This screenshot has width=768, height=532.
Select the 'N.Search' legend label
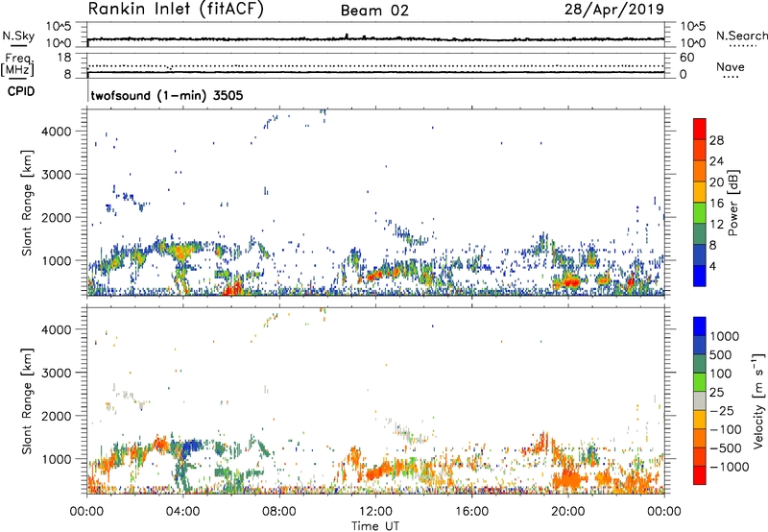click(x=741, y=36)
